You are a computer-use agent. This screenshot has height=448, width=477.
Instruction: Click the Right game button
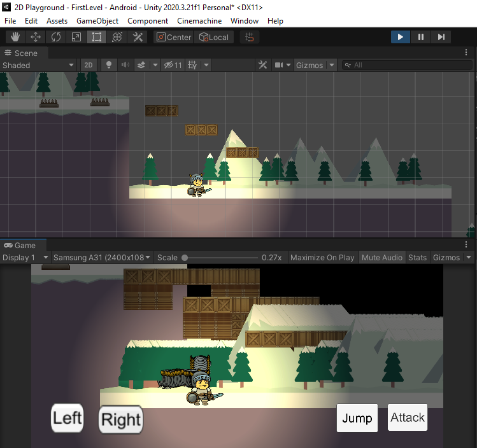tap(121, 419)
